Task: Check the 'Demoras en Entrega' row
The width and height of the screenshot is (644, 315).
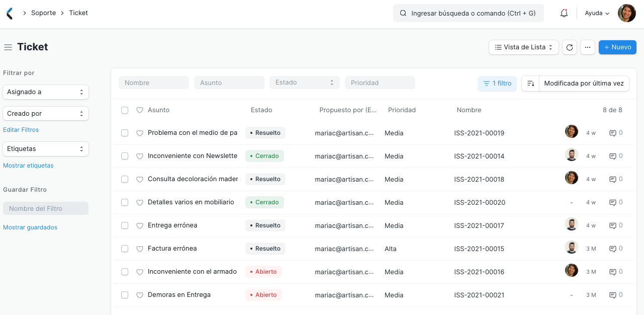Action: [x=125, y=295]
